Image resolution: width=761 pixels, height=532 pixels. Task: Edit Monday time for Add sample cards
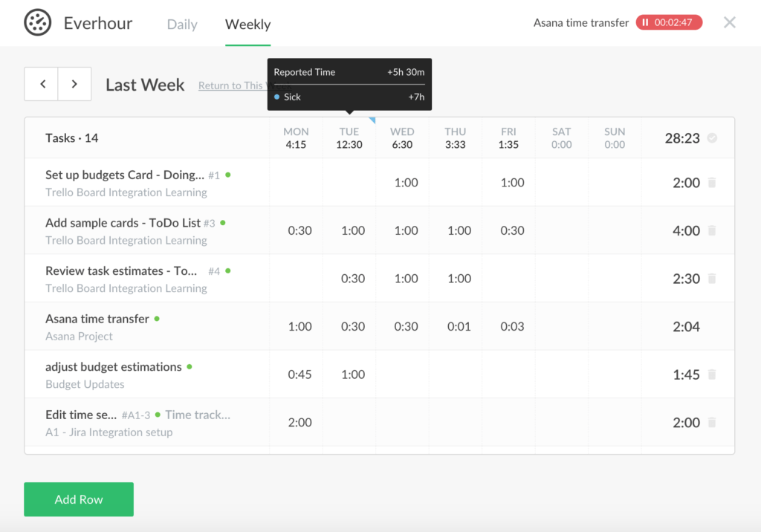(x=300, y=230)
